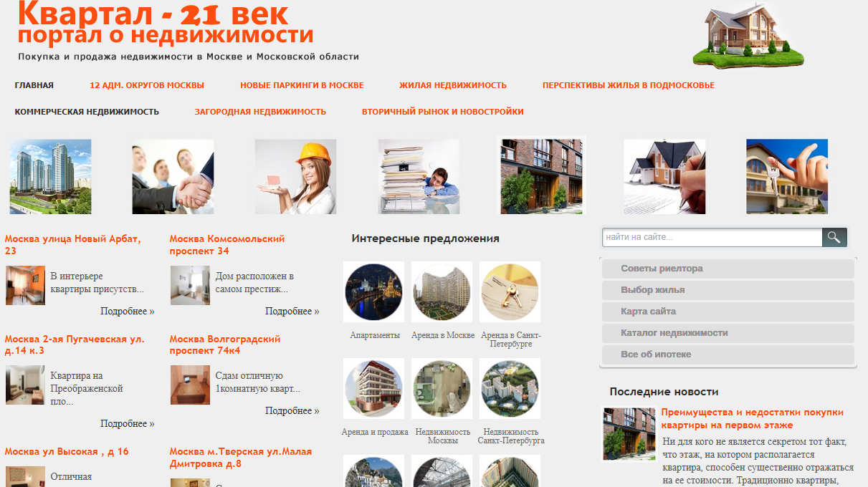This screenshot has height=487, width=868.
Task: Click the search magnifier button
Action: 834,237
